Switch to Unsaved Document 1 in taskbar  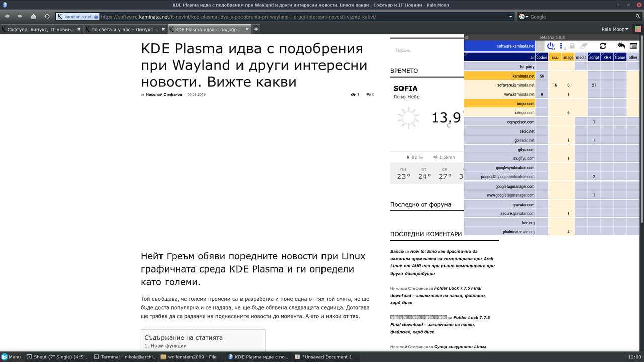tap(327, 357)
